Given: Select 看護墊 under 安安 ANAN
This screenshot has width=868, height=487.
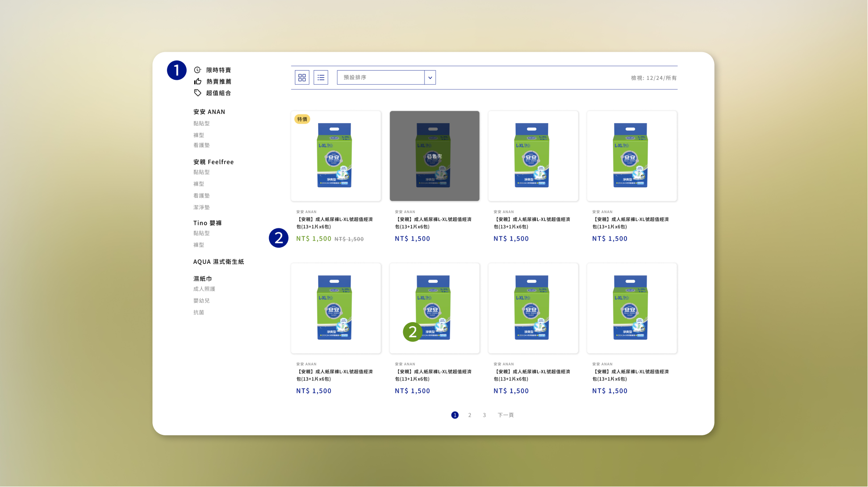Looking at the screenshot, I should [x=202, y=145].
